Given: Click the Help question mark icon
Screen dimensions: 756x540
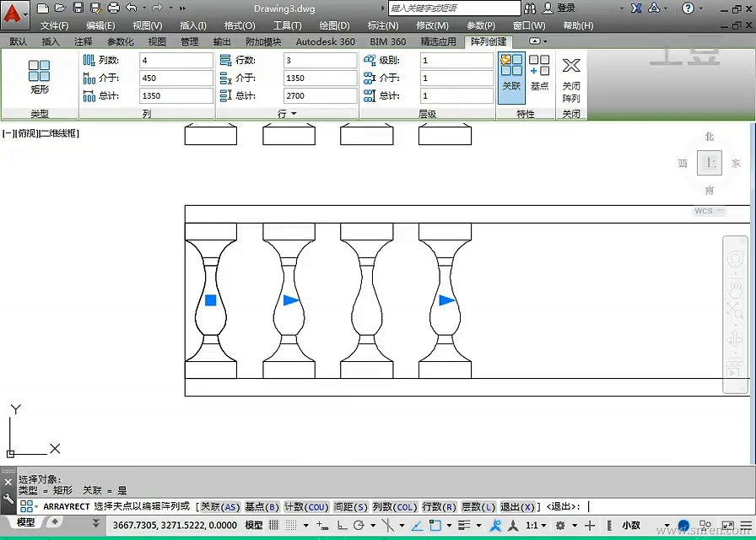Looking at the screenshot, I should click(688, 8).
